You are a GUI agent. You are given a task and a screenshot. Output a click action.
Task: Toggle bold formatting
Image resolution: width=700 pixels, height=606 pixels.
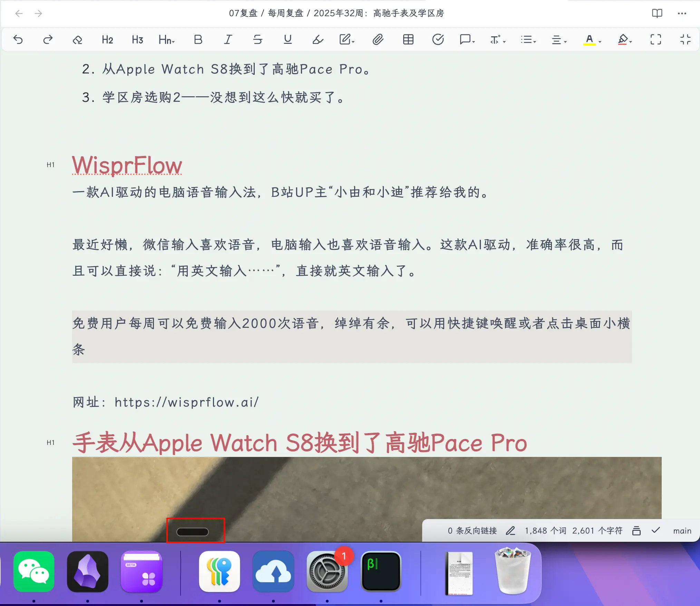(198, 40)
